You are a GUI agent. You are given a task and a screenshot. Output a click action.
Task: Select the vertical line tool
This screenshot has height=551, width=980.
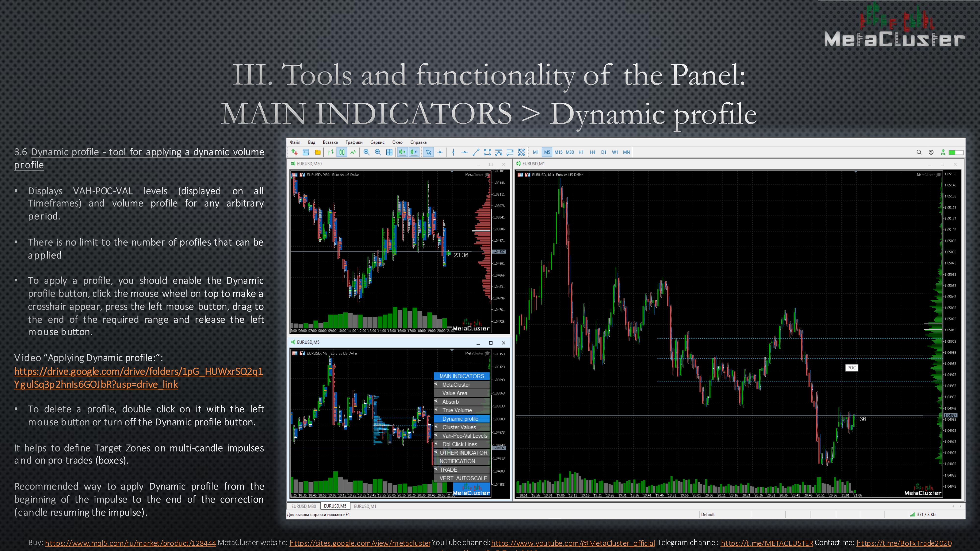453,152
